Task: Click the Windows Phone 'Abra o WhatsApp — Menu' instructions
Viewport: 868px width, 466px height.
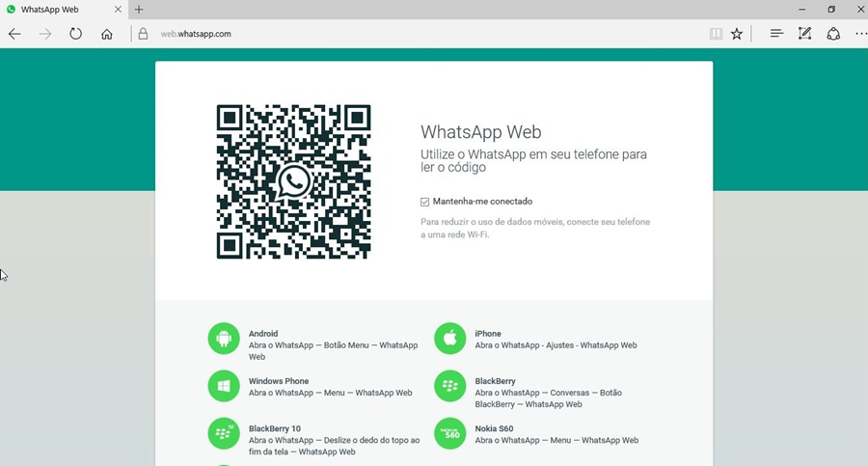Action: point(331,393)
